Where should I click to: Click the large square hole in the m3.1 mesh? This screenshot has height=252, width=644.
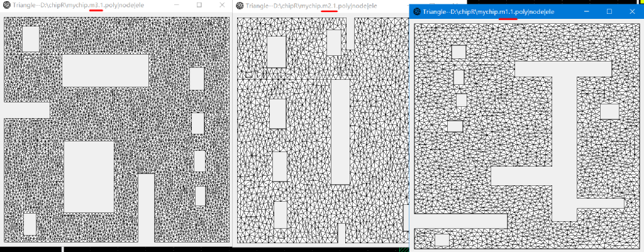click(89, 176)
